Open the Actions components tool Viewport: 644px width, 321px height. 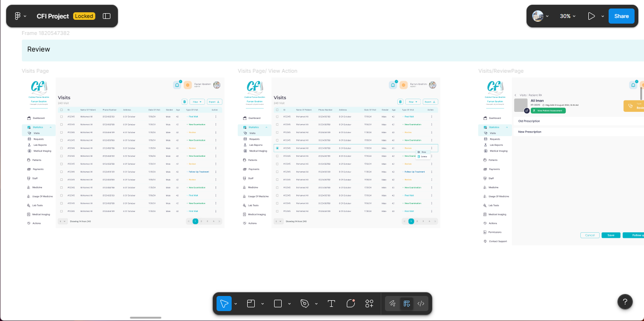[x=369, y=304]
